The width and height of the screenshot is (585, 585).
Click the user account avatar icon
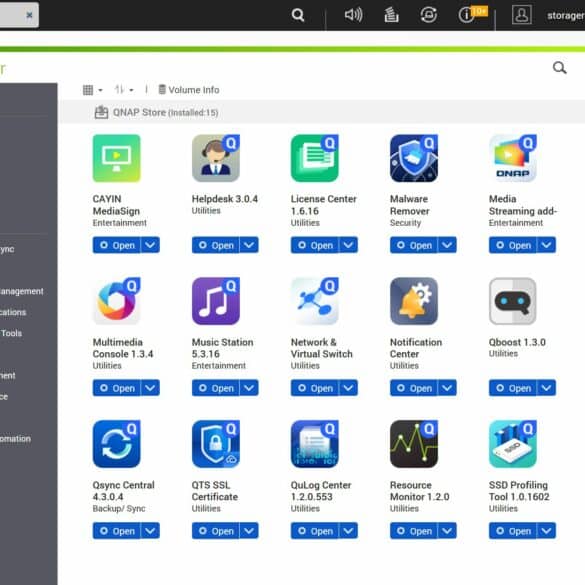coord(522,15)
